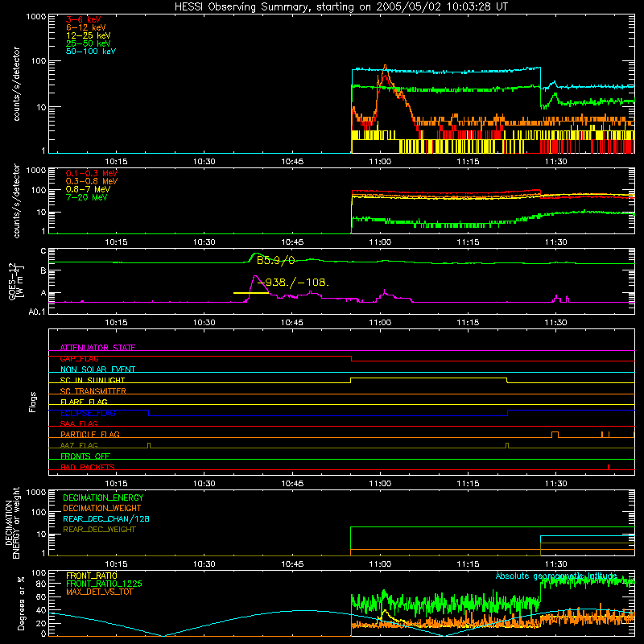Select the FLARE_FLAG label
The width and height of the screenshot is (644, 644).
[x=84, y=402]
